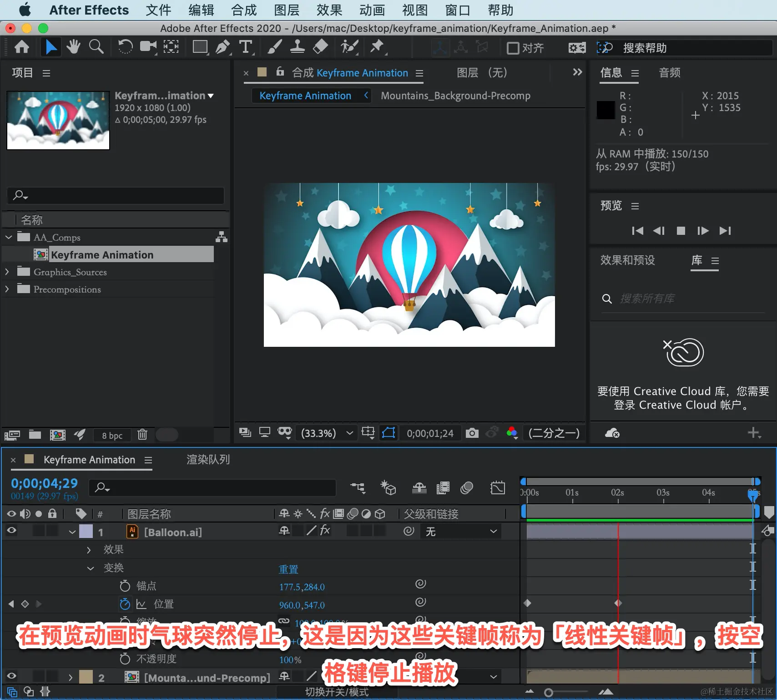Image resolution: width=777 pixels, height=700 pixels.
Task: Toggle the Position property stopwatch
Action: (125, 604)
